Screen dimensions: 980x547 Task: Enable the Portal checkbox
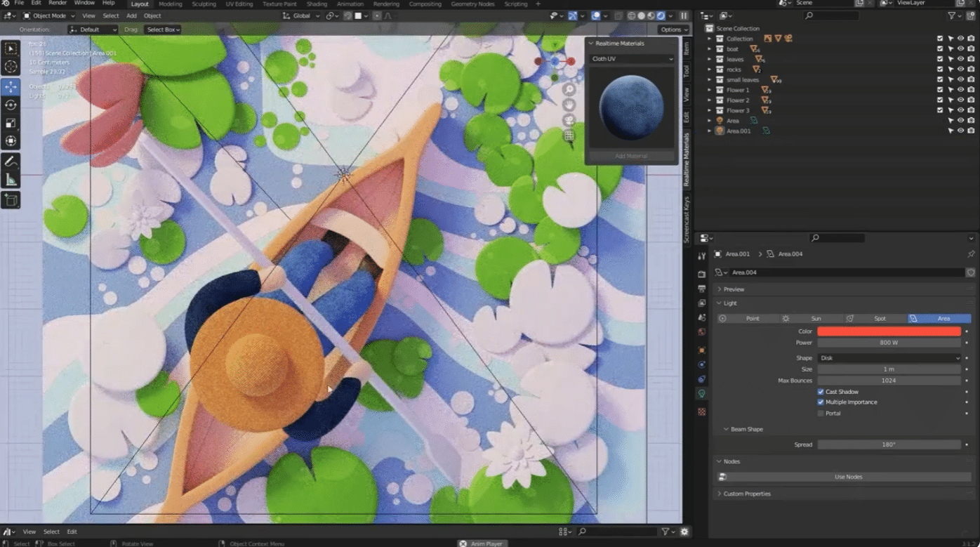point(821,413)
